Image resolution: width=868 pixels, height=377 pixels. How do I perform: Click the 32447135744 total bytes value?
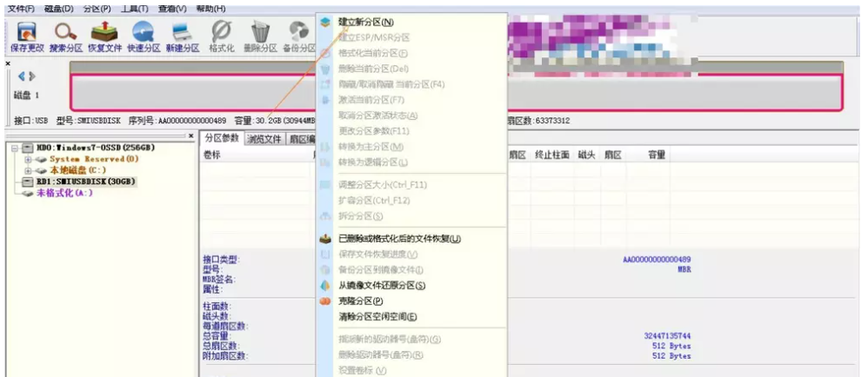667,336
